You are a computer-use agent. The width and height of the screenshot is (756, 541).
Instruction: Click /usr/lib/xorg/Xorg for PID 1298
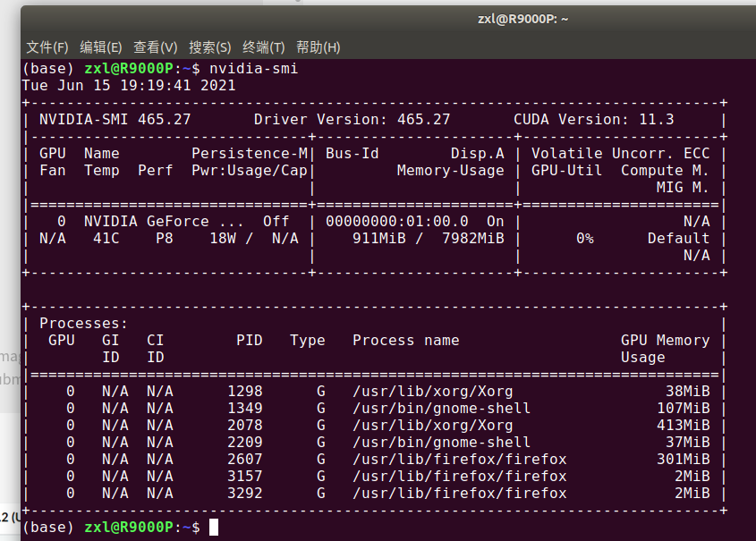pos(432,391)
